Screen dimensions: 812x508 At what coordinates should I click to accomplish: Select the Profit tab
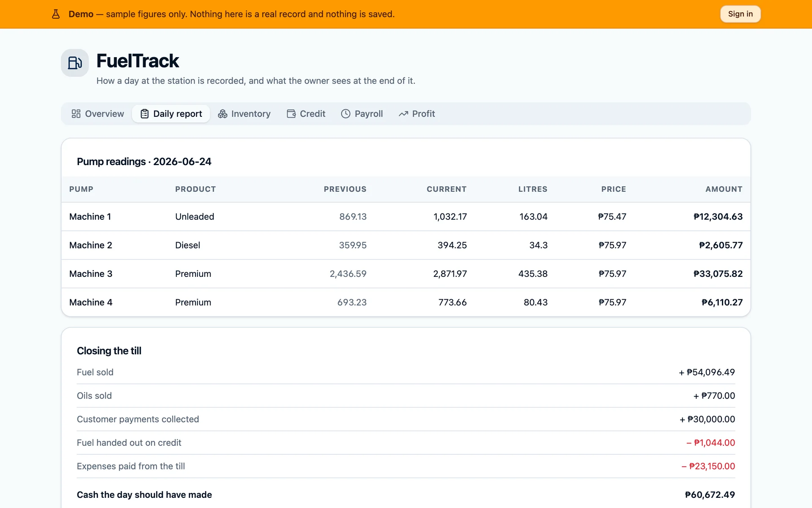[417, 114]
